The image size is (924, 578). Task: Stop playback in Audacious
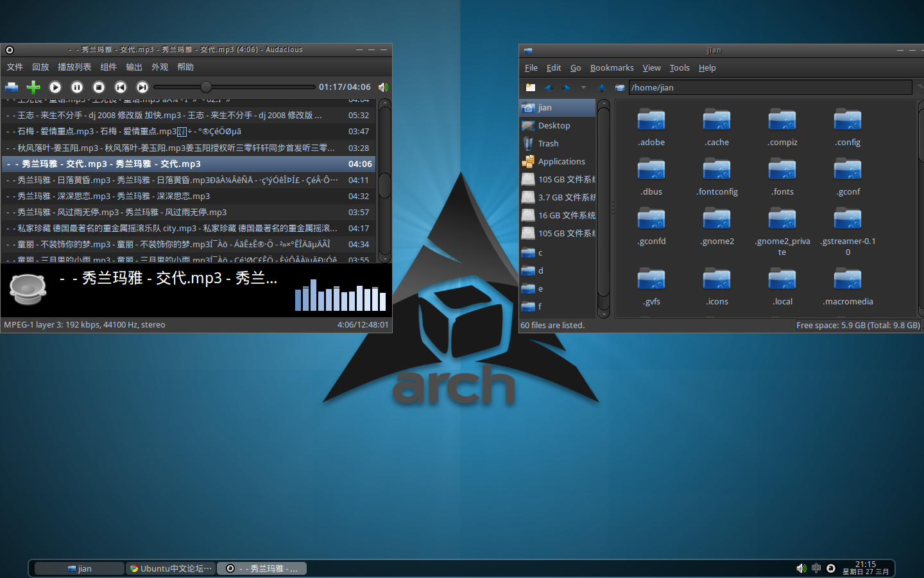99,87
